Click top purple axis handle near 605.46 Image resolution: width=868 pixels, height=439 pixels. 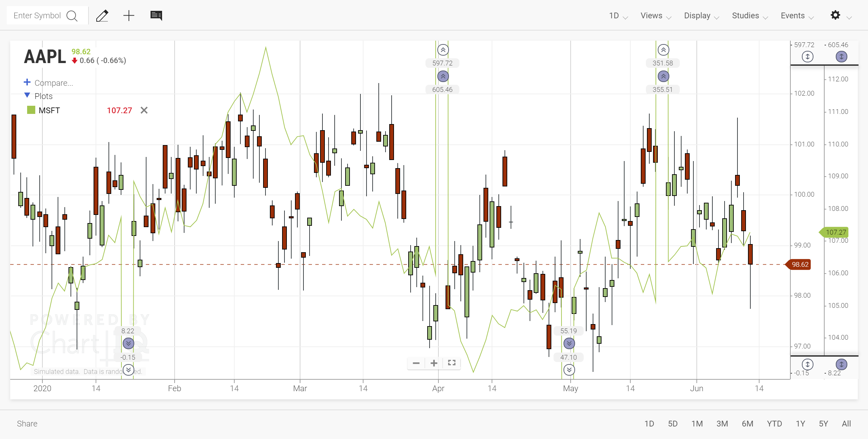(x=842, y=57)
